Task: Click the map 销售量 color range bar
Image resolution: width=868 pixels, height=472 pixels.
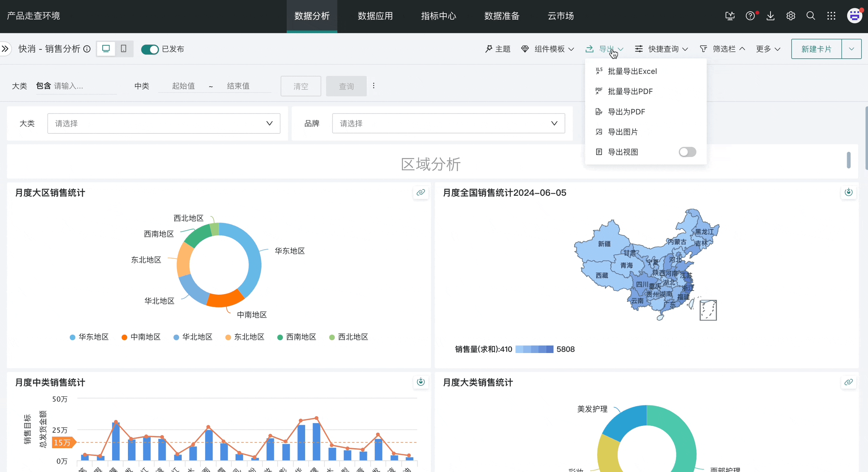Action: point(534,349)
